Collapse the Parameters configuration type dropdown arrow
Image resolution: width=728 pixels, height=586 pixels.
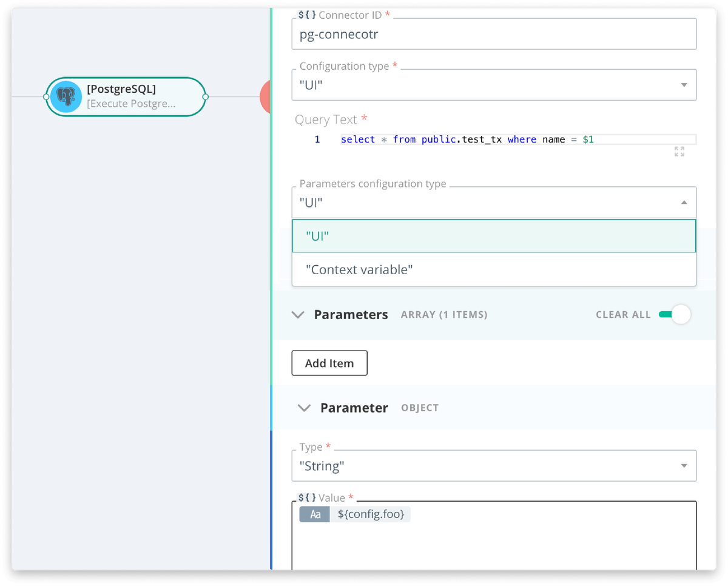685,202
